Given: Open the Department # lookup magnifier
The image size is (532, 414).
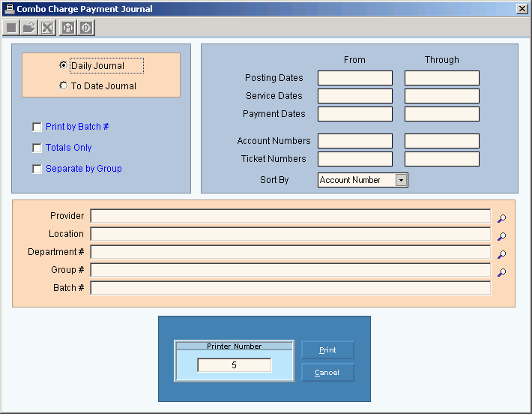Looking at the screenshot, I should 502,254.
